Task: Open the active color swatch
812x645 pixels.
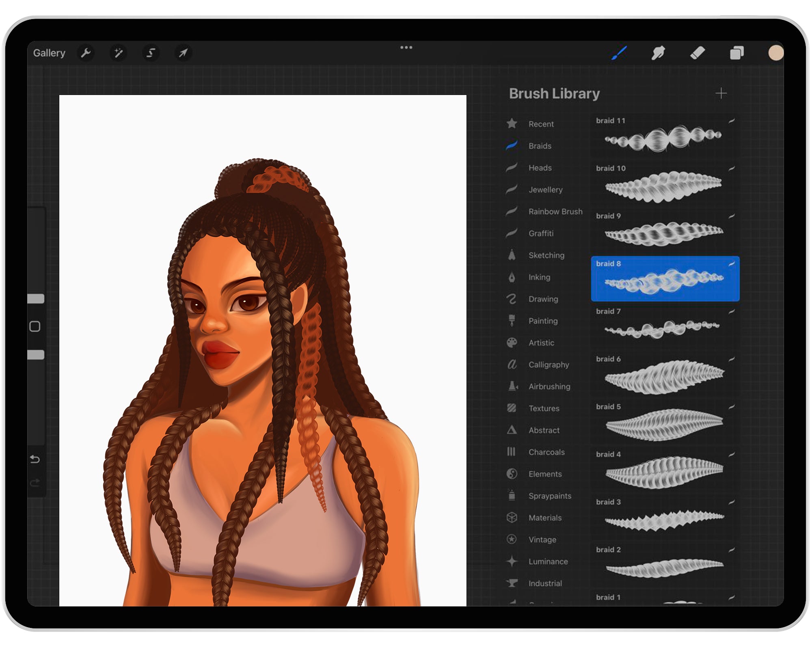Action: (775, 53)
